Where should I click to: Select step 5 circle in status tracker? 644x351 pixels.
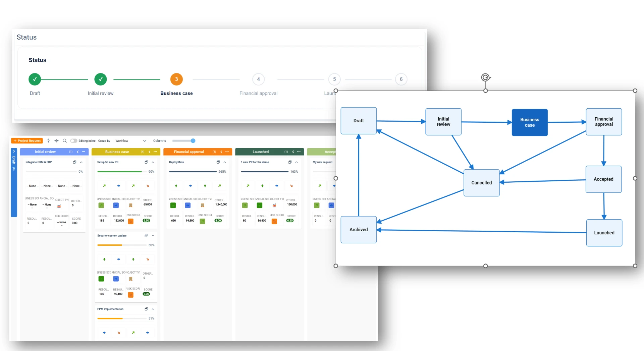click(334, 79)
